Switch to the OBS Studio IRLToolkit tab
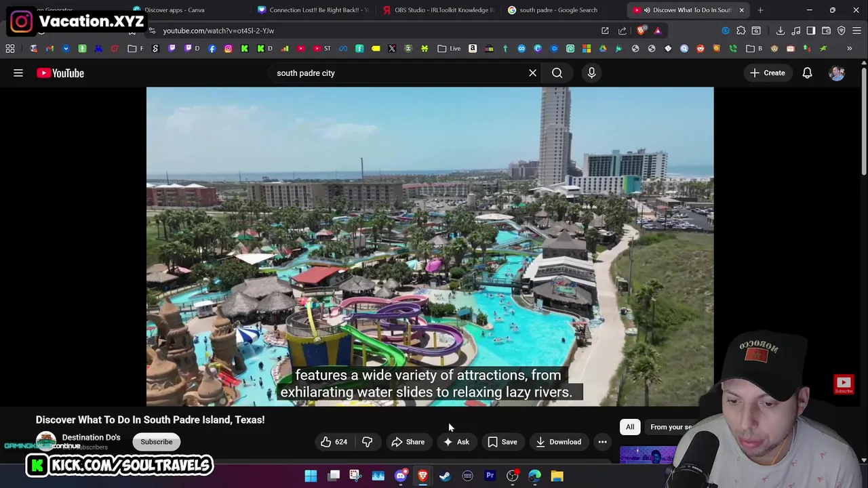868x488 pixels. [439, 10]
